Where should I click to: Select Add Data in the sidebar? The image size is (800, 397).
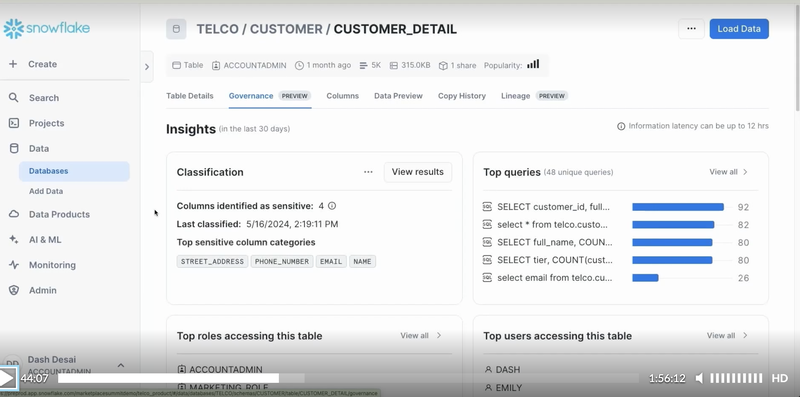(x=46, y=191)
